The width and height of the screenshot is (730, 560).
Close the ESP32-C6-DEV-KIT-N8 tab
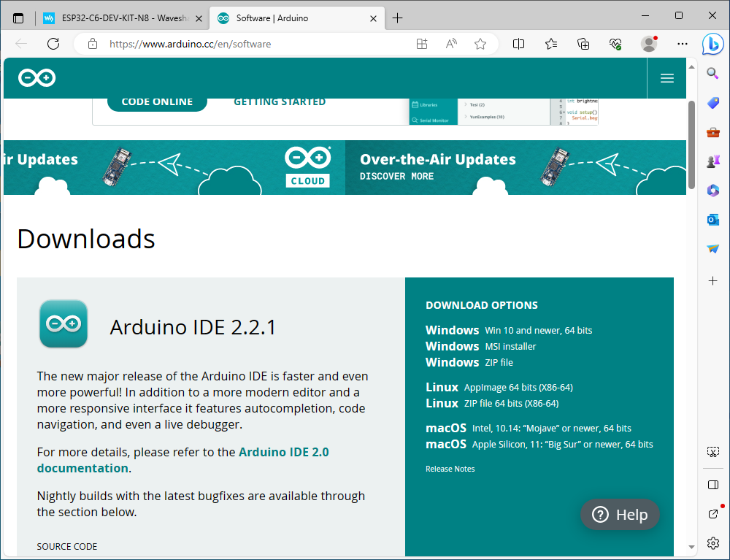199,19
